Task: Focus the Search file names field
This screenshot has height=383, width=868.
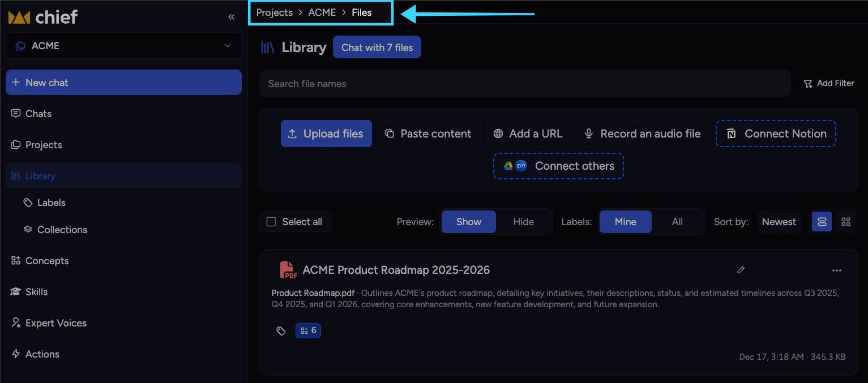Action: pos(524,84)
